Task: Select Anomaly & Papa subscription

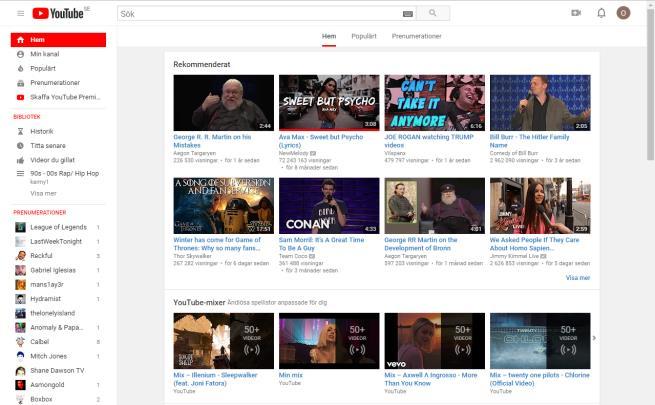Action: point(58,327)
